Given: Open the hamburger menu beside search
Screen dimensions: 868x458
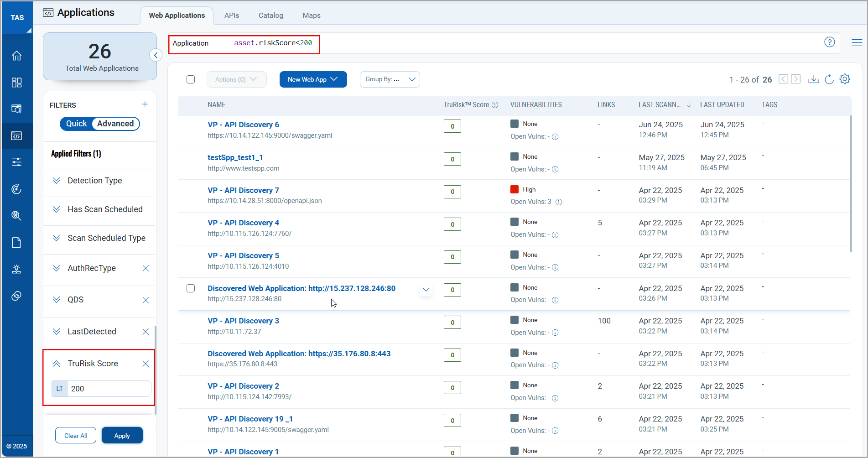Looking at the screenshot, I should tap(857, 42).
